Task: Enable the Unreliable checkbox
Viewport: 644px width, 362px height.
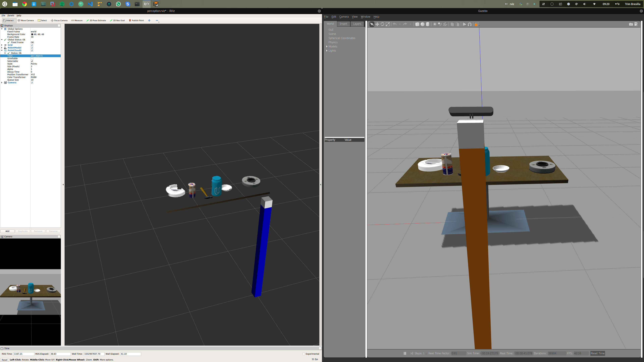Action: (32, 58)
